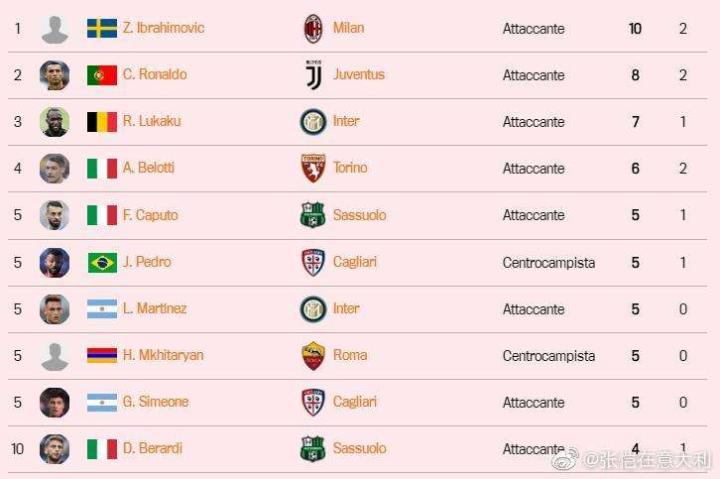Viewport: 720px width, 479px height.
Task: Go to H. Mkhitaryan's player page
Action: [x=163, y=355]
